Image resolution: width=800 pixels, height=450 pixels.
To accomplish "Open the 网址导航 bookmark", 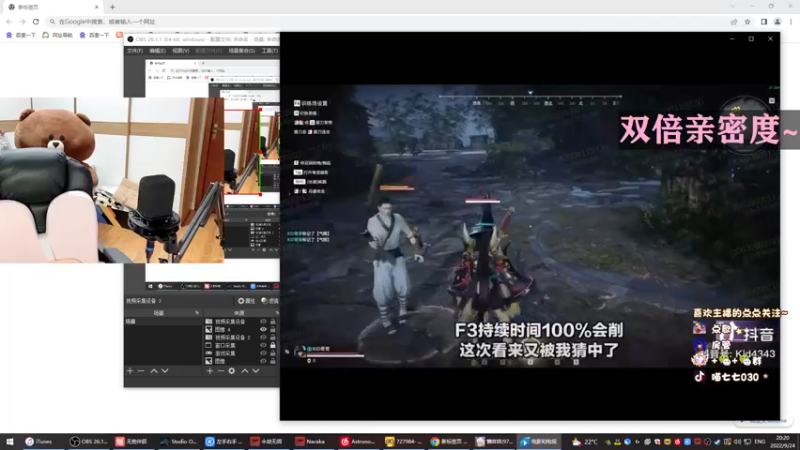I will point(58,35).
